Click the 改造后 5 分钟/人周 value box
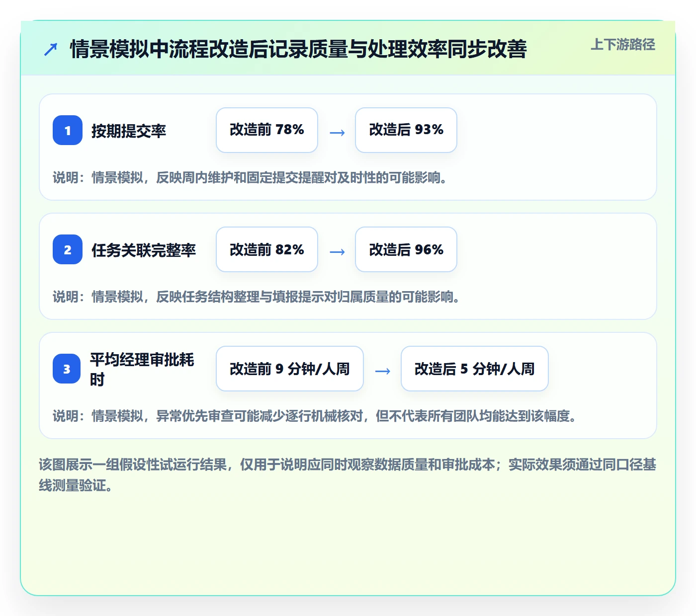Viewport: 696px width, 616px height. point(475,369)
